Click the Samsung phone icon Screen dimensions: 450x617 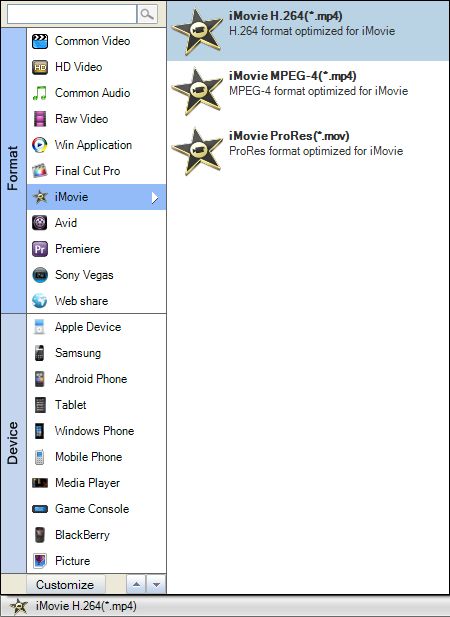click(x=39, y=353)
